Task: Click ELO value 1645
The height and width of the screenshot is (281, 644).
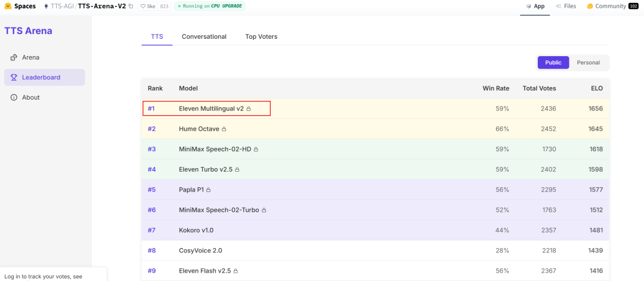Action: tap(596, 129)
